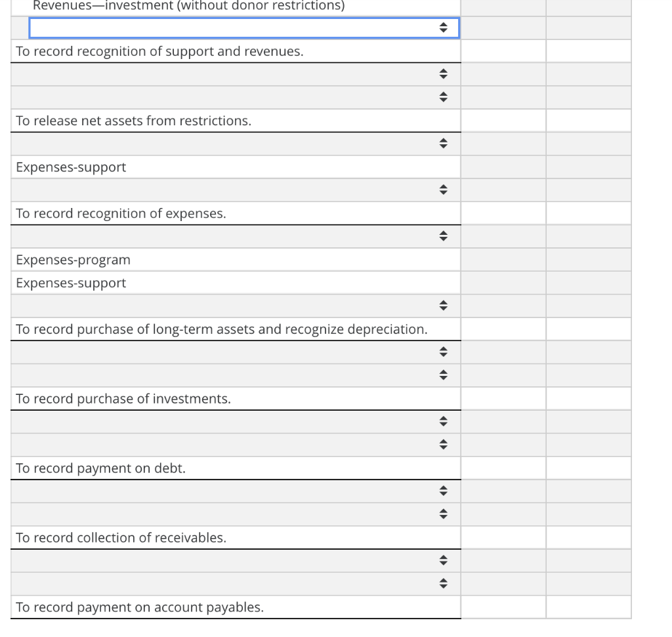Image resolution: width=672 pixels, height=637 pixels.
Task: Open the second dropdown above 'To release net assets'
Action: [444, 96]
